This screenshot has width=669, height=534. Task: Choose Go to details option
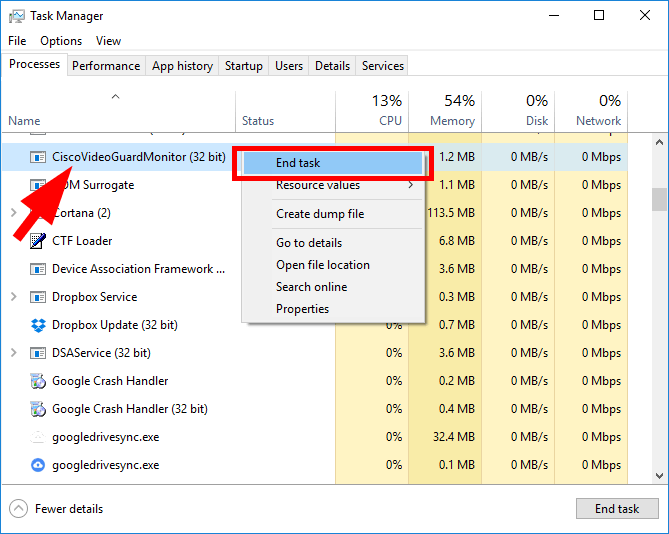tap(333, 243)
